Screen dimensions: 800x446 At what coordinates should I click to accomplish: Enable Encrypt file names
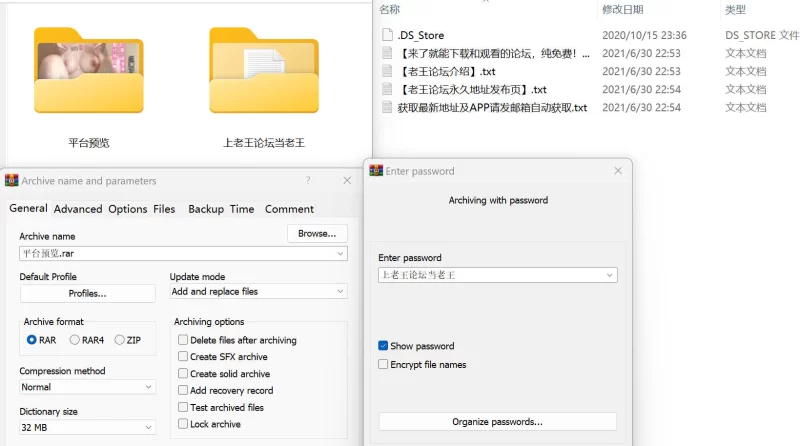[x=383, y=364]
